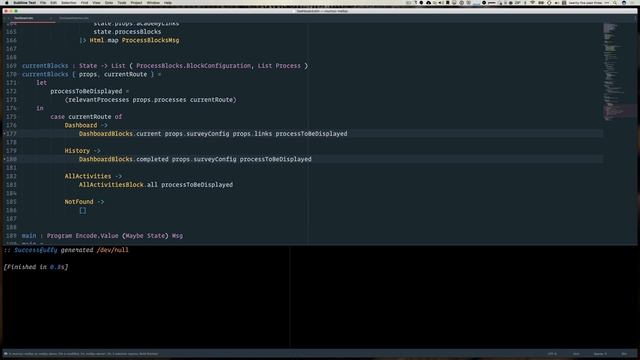This screenshot has width=640, height=360.
Task: Open the File menu
Action: click(43, 2)
